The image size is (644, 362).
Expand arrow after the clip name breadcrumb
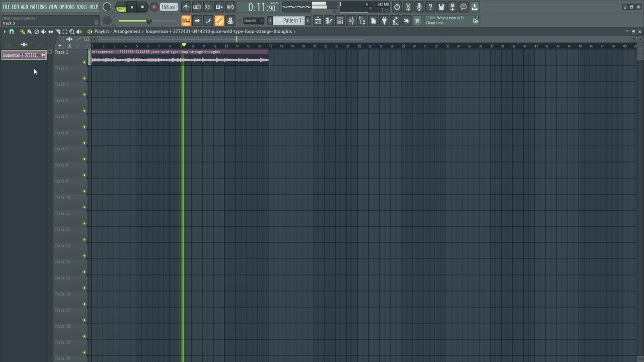pos(294,32)
